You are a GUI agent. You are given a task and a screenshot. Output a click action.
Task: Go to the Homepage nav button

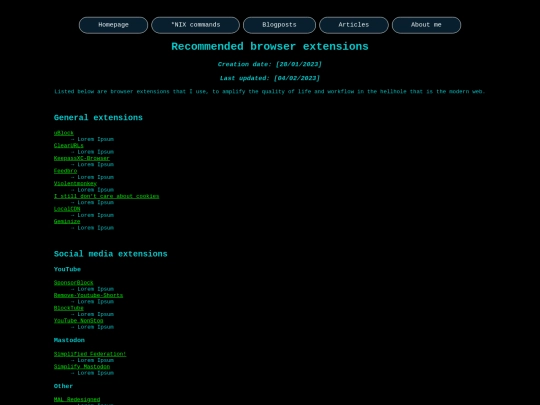pos(113,25)
